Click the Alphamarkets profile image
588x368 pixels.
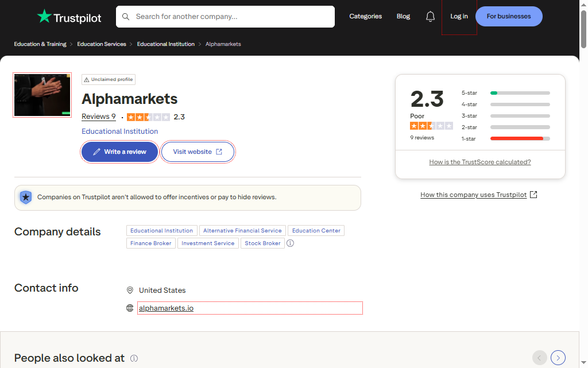(x=42, y=95)
